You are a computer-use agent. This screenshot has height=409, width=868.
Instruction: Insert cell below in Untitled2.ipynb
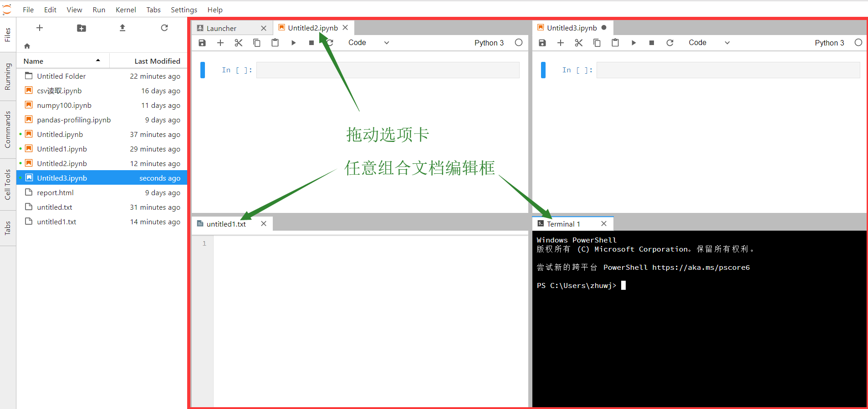(x=220, y=43)
